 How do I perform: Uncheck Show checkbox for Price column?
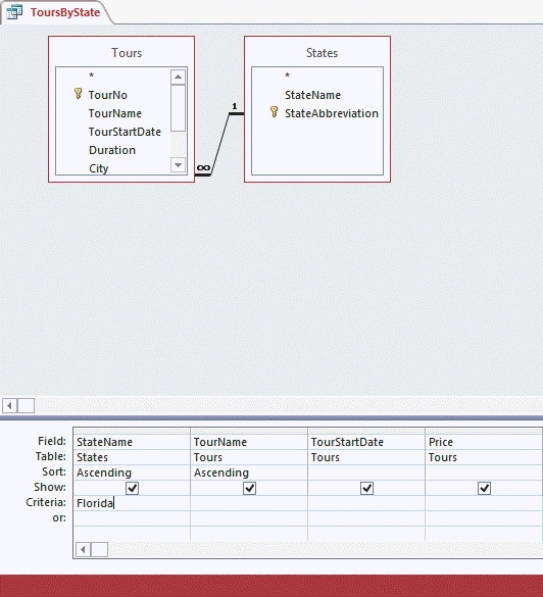(484, 488)
